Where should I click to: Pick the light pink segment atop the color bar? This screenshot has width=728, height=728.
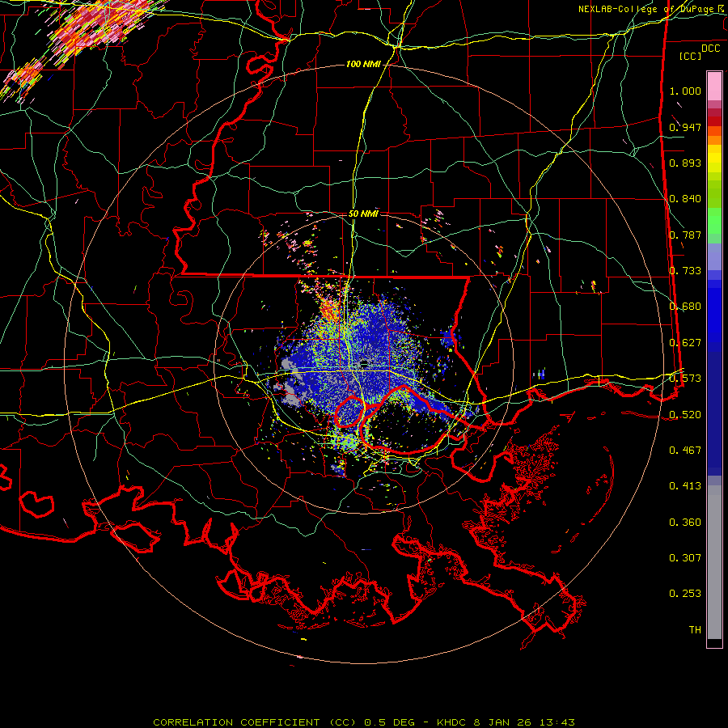click(714, 86)
